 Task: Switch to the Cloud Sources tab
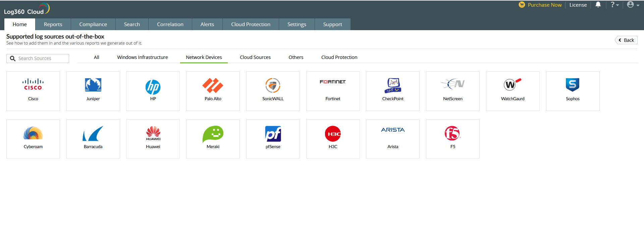[255, 57]
